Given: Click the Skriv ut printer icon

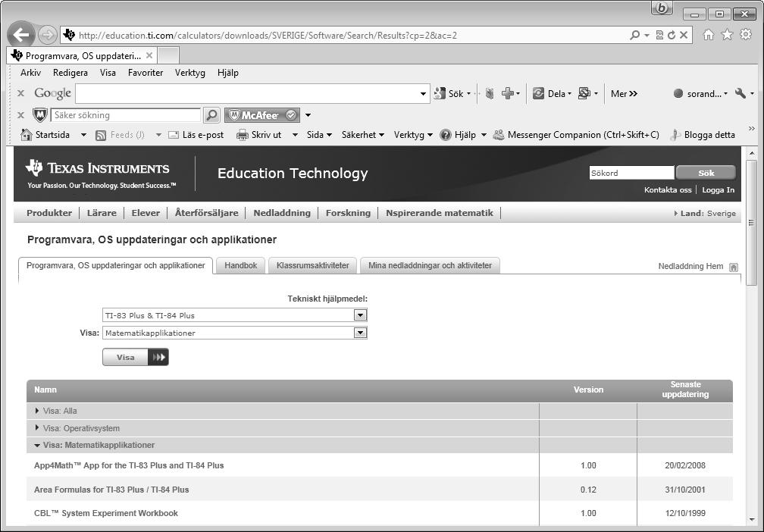Looking at the screenshot, I should click(x=243, y=135).
